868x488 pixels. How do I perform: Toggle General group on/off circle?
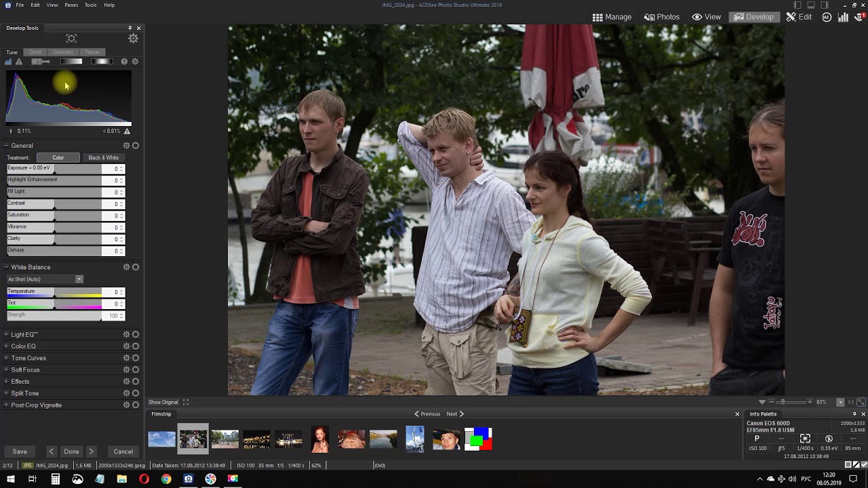(x=136, y=146)
